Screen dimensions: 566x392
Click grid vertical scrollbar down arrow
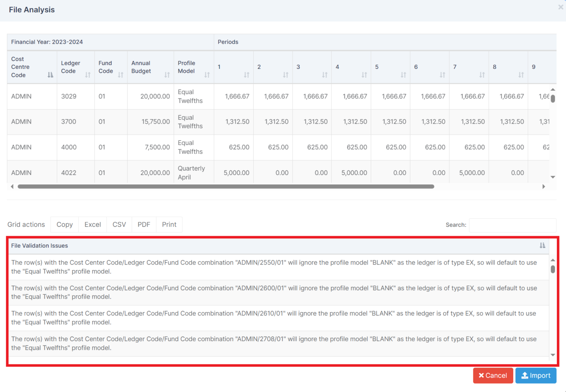(553, 177)
